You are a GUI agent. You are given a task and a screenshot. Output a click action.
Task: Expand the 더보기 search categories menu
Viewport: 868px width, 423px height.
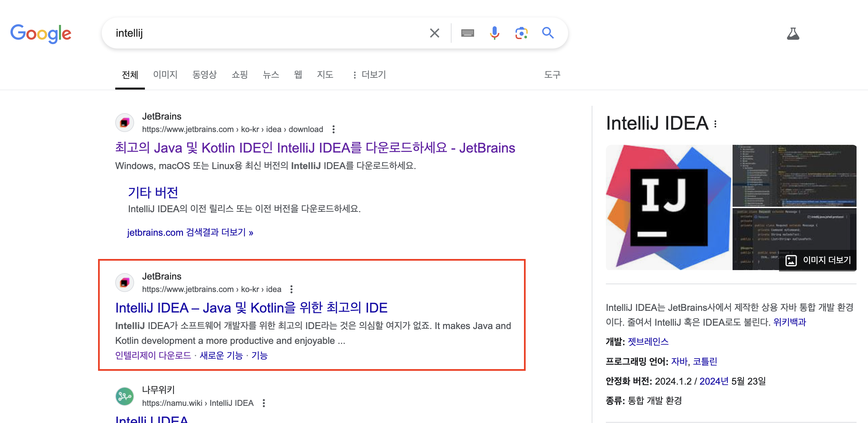click(369, 75)
